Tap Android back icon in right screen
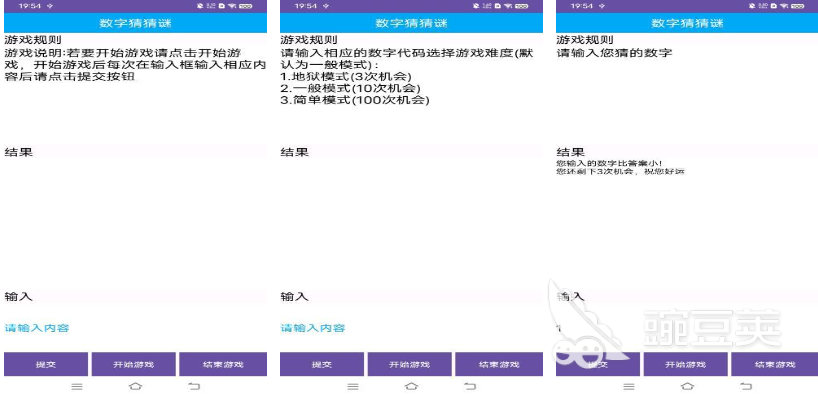The image size is (818, 397). pyautogui.click(x=746, y=387)
